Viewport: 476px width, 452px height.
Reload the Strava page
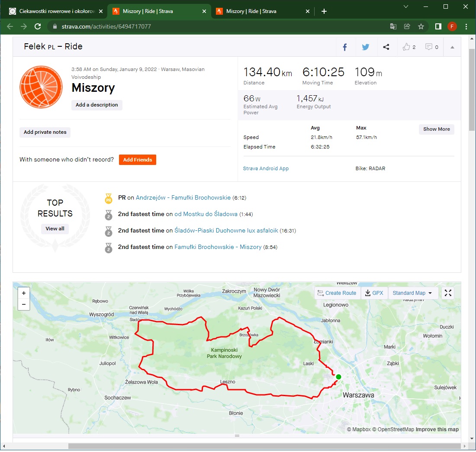(x=38, y=26)
